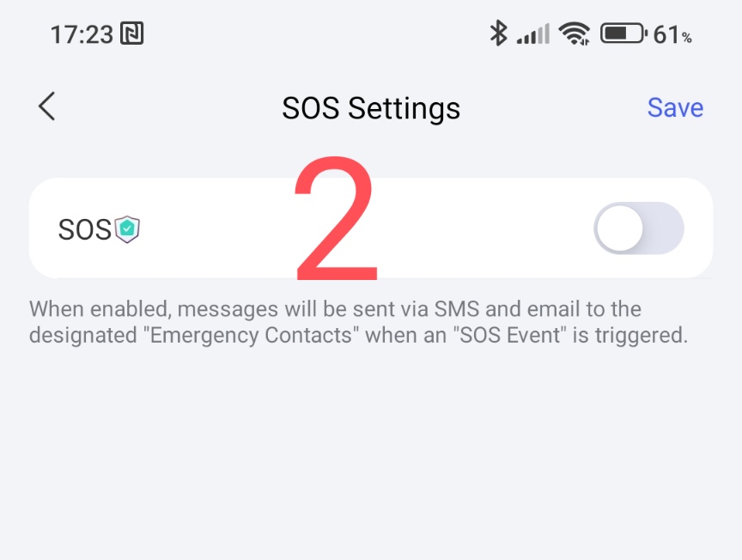
Task: Tap the SOS row label
Action: click(x=85, y=229)
